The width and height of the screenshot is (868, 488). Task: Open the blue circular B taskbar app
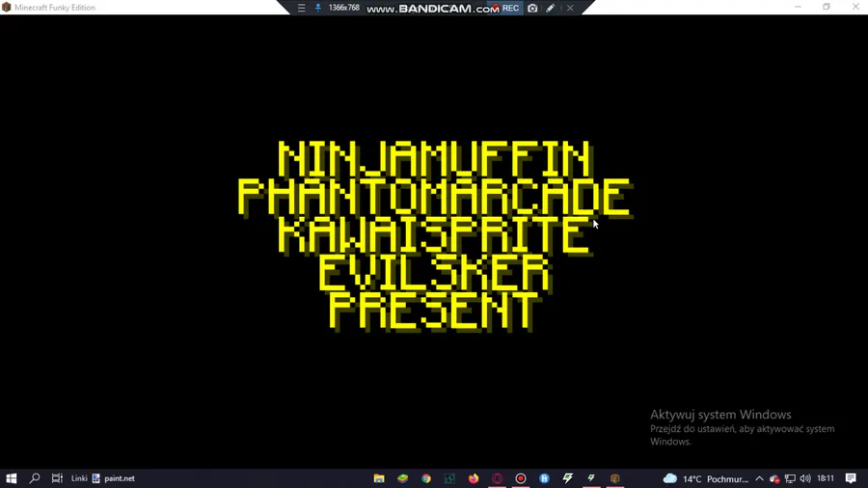pos(544,478)
